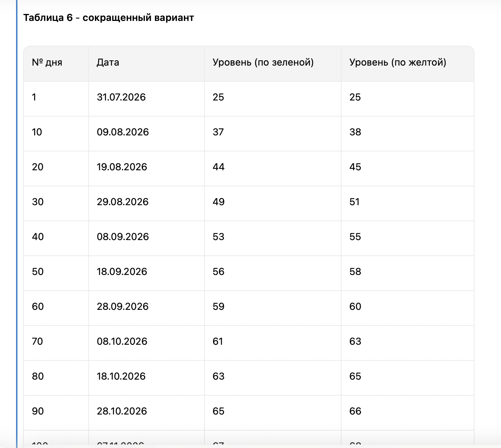This screenshot has width=501, height=448.
Task: Click the 'Уровень (по желтой)' column header
Action: (398, 62)
